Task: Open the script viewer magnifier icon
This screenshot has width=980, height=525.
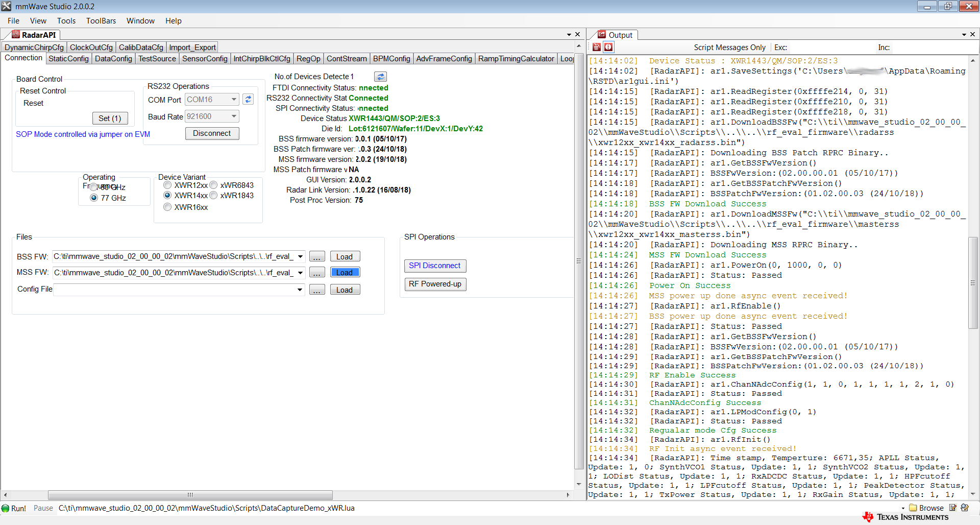Action: (965, 508)
